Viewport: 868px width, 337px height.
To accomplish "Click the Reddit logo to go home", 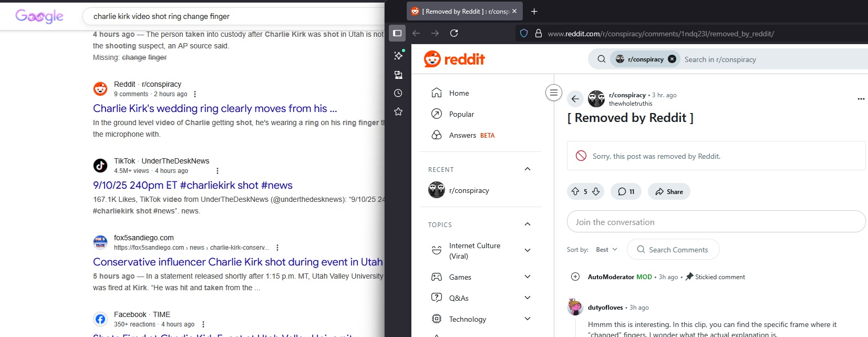I will [454, 59].
